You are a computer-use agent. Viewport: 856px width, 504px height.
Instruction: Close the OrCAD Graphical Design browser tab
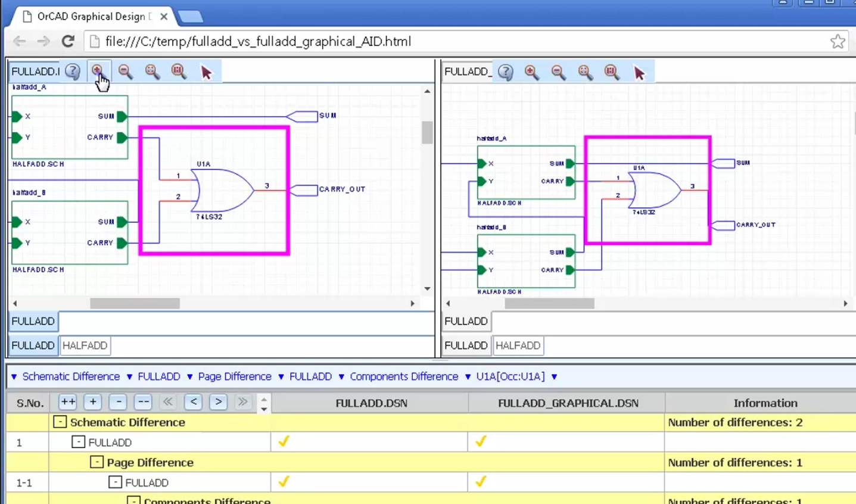point(164,17)
